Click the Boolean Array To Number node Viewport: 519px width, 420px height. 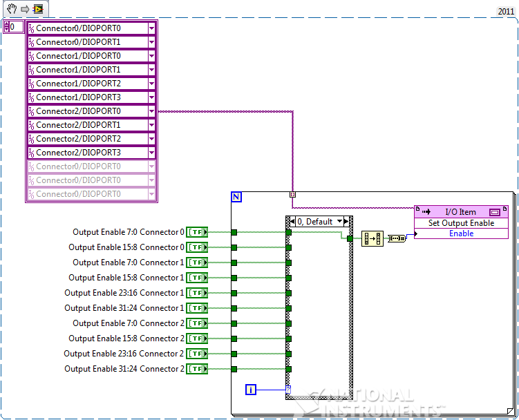coord(397,238)
